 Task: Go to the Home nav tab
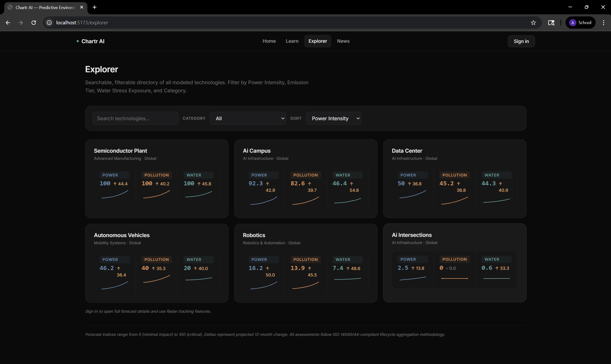269,41
